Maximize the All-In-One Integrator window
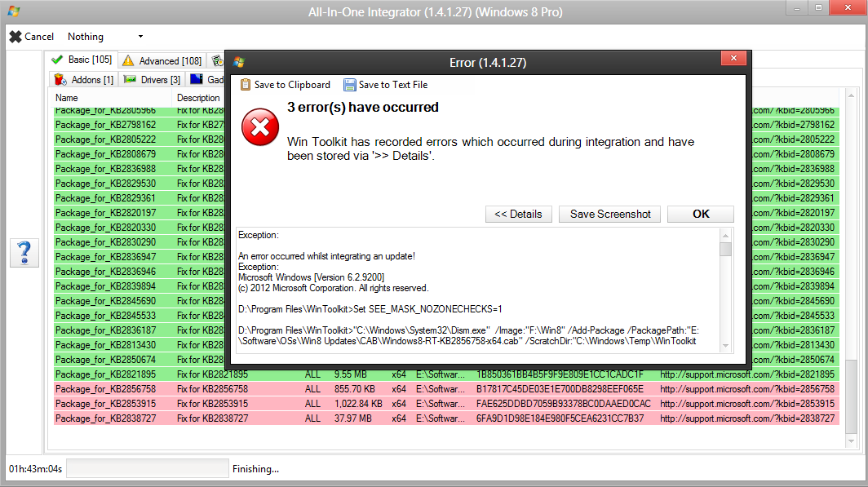Image resolution: width=868 pixels, height=487 pixels. (x=818, y=8)
